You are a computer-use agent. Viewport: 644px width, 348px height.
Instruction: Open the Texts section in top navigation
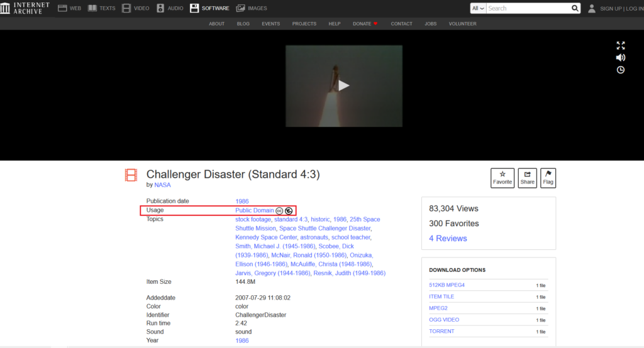[x=101, y=8]
